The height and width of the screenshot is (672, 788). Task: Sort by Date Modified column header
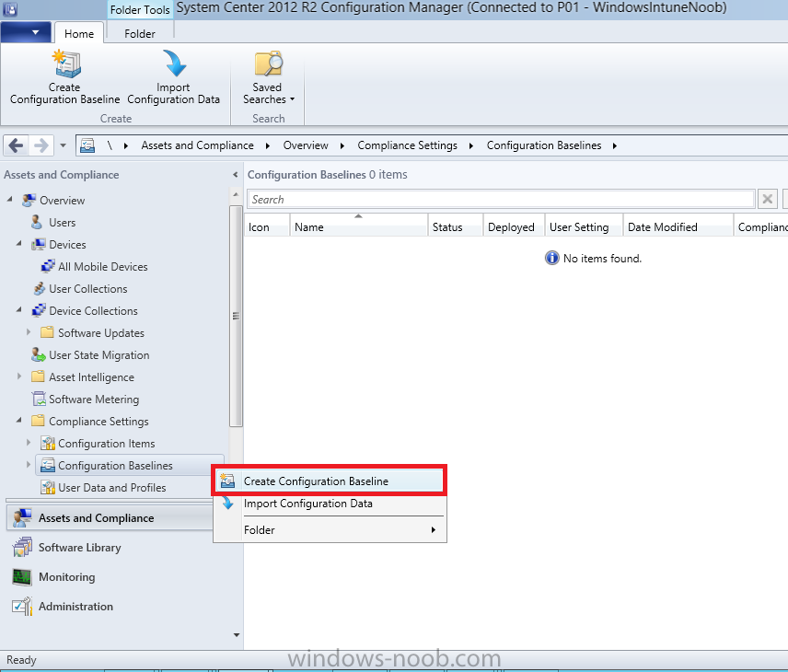click(x=678, y=226)
